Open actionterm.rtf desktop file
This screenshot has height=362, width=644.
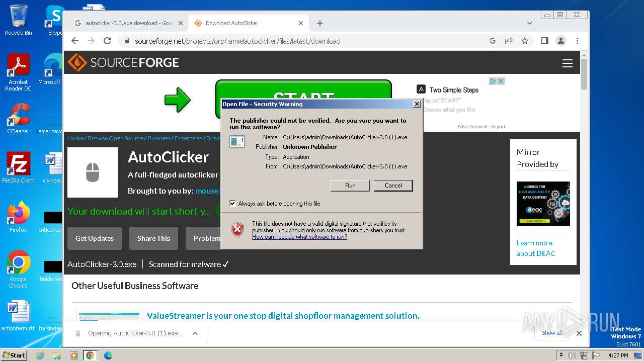pyautogui.click(x=18, y=316)
